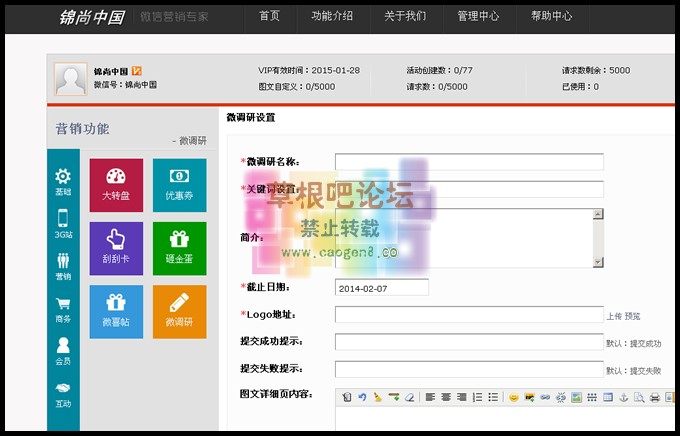Image resolution: width=680 pixels, height=436 pixels.
Task: Open the 互动 handshake section
Action: click(63, 394)
